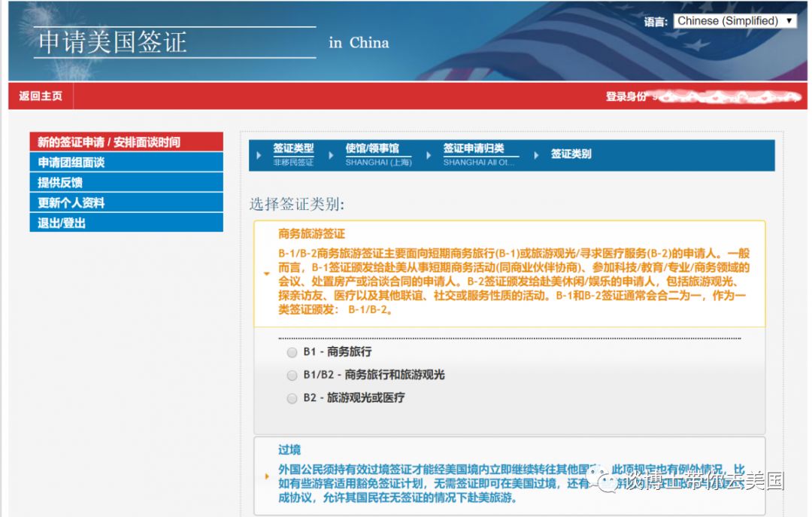Open 更新个人资料 from the sidebar

(x=126, y=202)
